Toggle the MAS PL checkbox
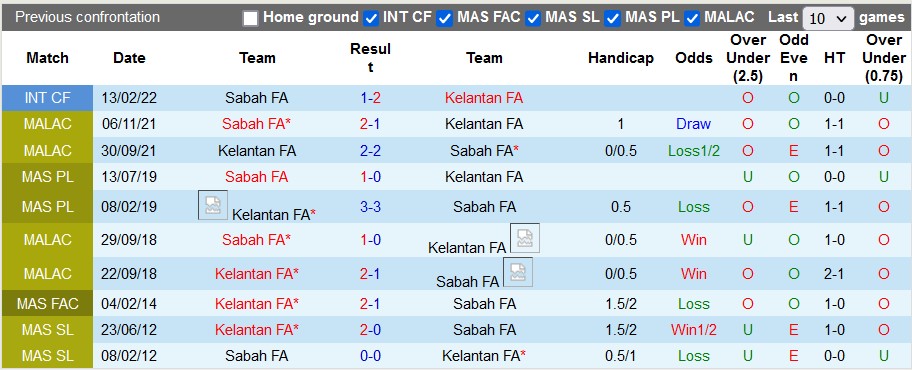 (612, 19)
